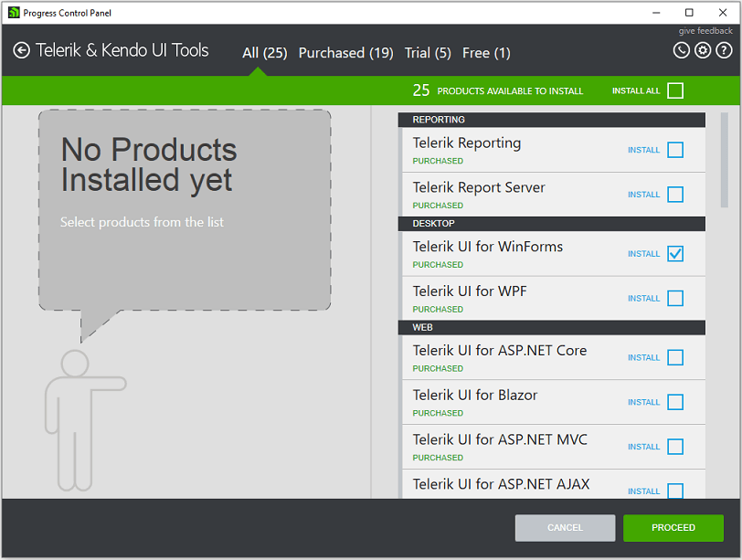Image resolution: width=742 pixels, height=560 pixels.
Task: Click the help question mark icon
Action: pos(723,50)
